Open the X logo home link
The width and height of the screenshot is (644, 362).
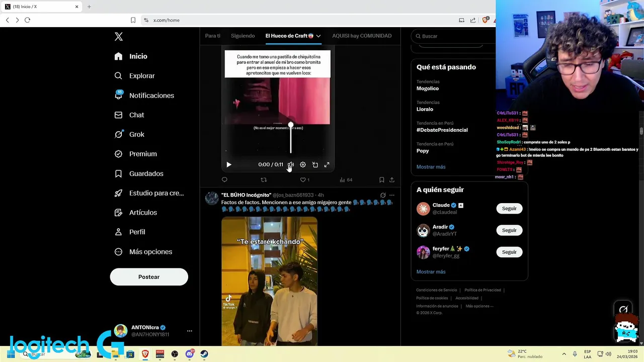pyautogui.click(x=119, y=37)
